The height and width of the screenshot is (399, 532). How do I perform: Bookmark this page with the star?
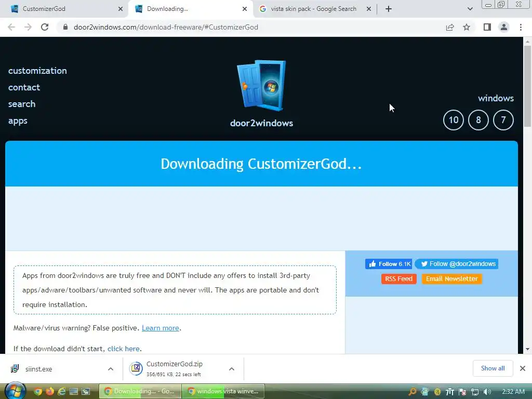point(467,27)
